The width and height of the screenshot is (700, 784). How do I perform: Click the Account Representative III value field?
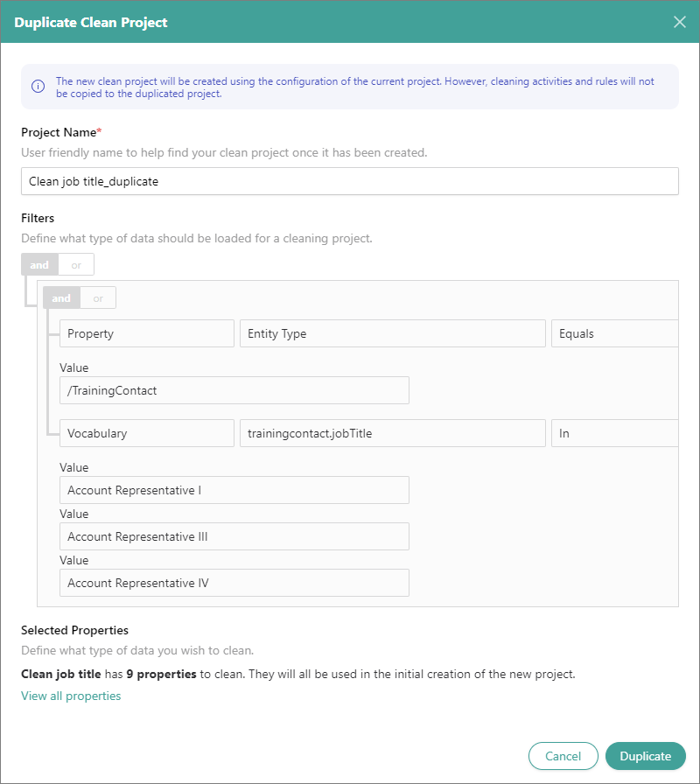234,536
